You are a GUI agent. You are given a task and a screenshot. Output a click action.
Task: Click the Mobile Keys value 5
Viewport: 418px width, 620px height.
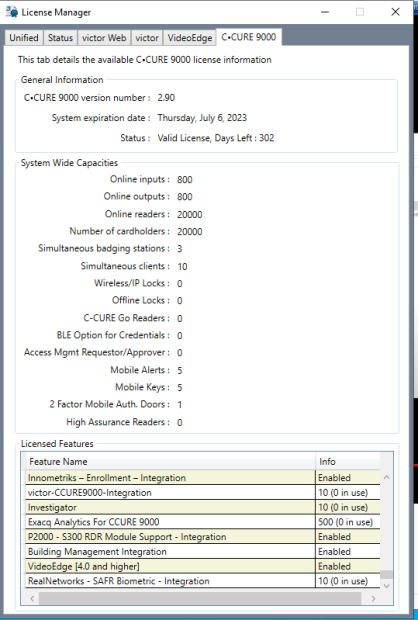click(180, 388)
